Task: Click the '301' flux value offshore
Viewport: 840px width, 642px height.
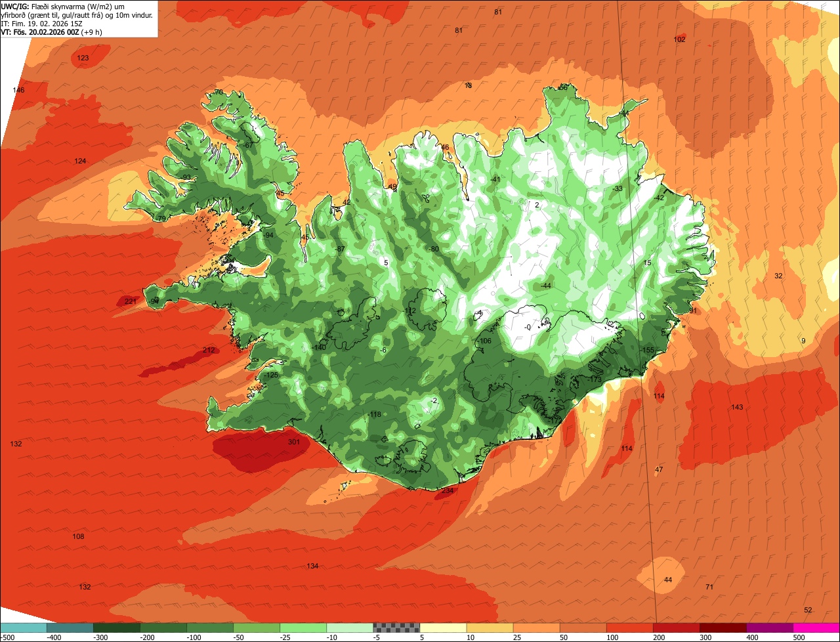Action: pos(294,442)
